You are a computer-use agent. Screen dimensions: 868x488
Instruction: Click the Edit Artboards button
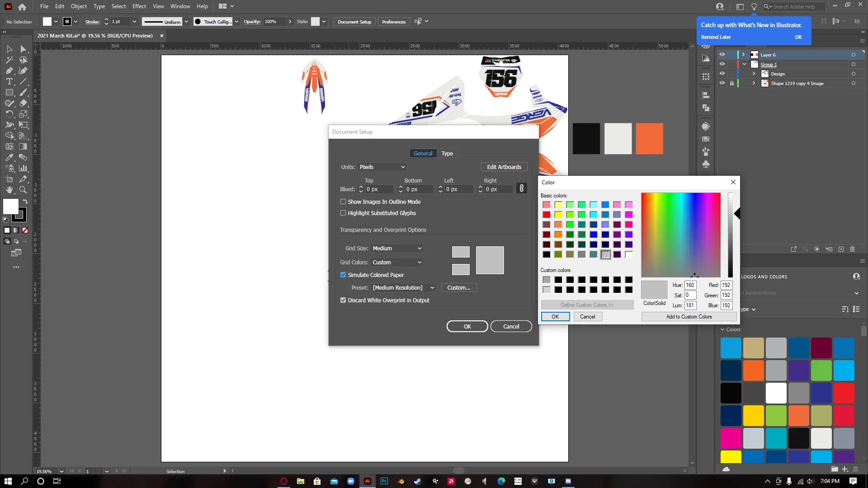[x=504, y=167]
